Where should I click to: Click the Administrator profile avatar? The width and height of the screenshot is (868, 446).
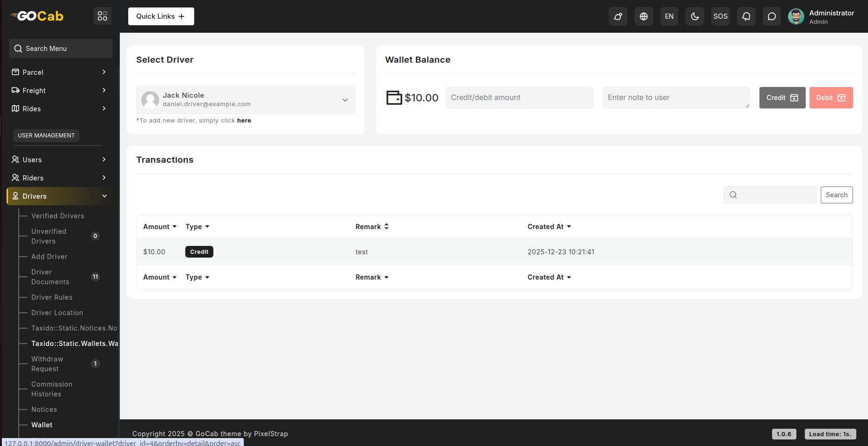(x=796, y=16)
